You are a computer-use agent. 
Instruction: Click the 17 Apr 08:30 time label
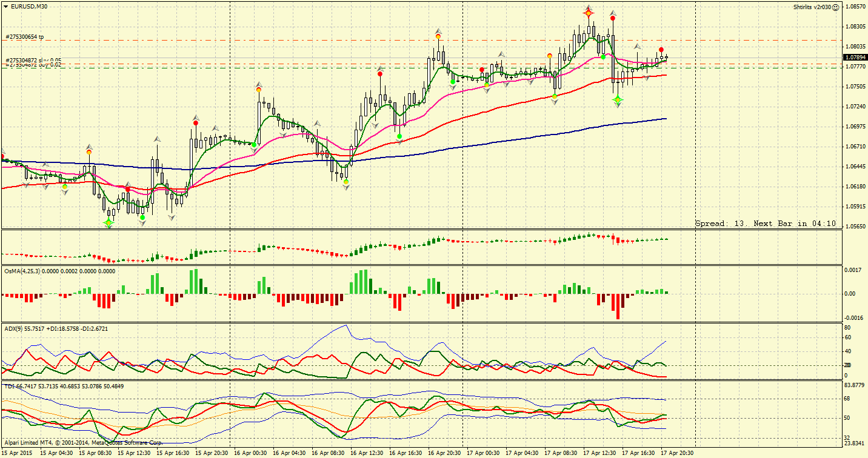pos(560,453)
